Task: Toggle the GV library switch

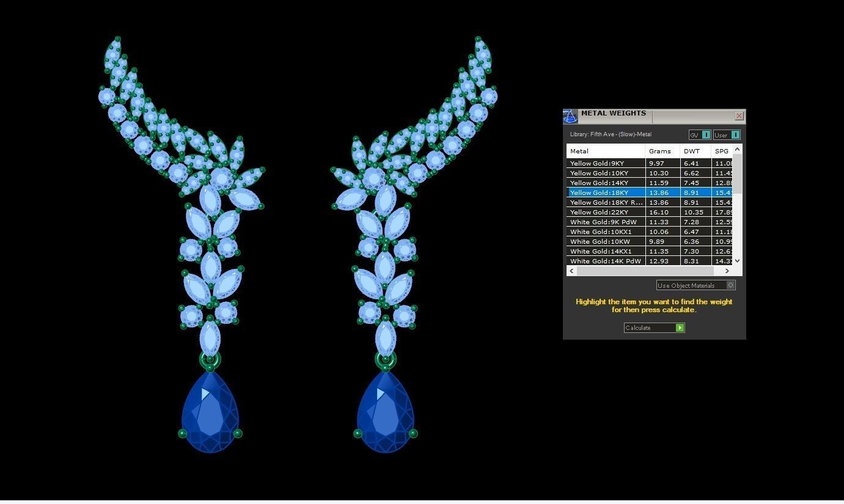Action: click(700, 135)
